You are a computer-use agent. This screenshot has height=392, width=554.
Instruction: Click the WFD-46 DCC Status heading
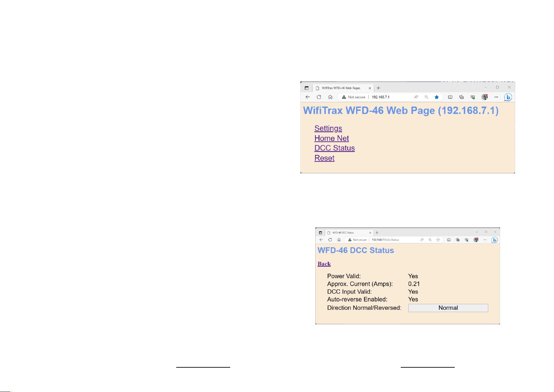pyautogui.click(x=356, y=250)
